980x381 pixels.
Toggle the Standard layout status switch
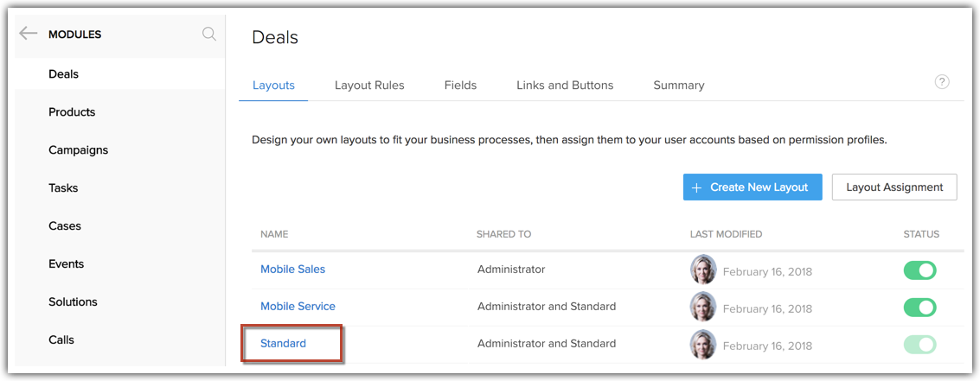click(919, 345)
